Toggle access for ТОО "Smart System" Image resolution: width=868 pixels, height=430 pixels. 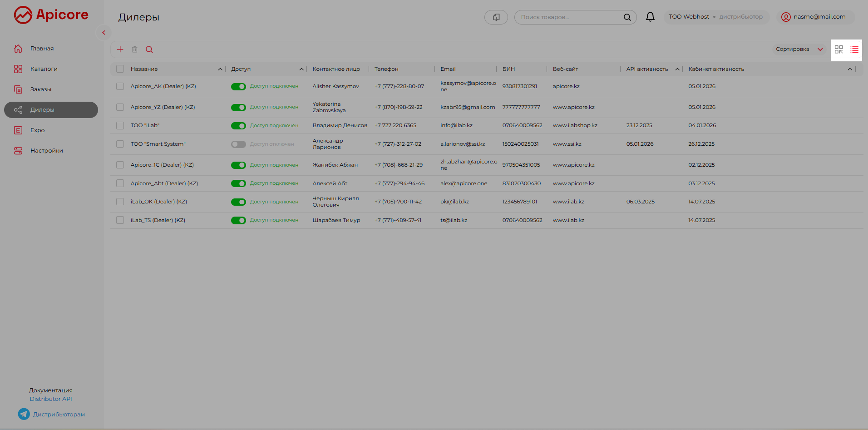(238, 144)
